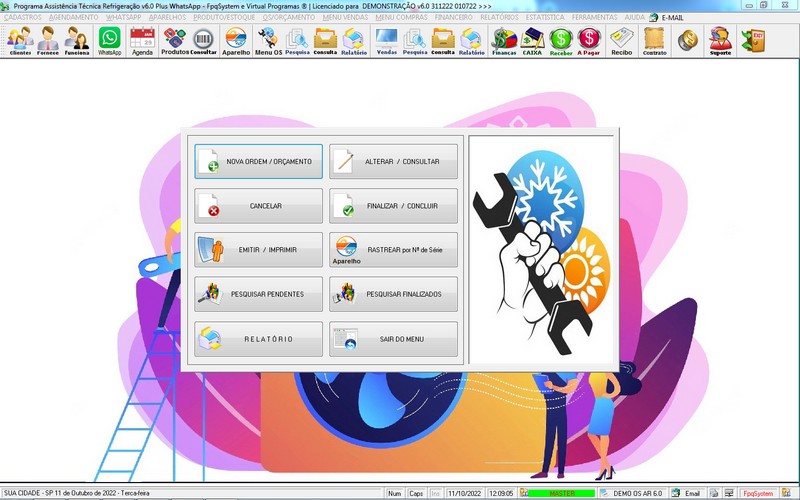Open the PRODUTO/ESTOQUE menu
This screenshot has height=500, width=800.
224,17
